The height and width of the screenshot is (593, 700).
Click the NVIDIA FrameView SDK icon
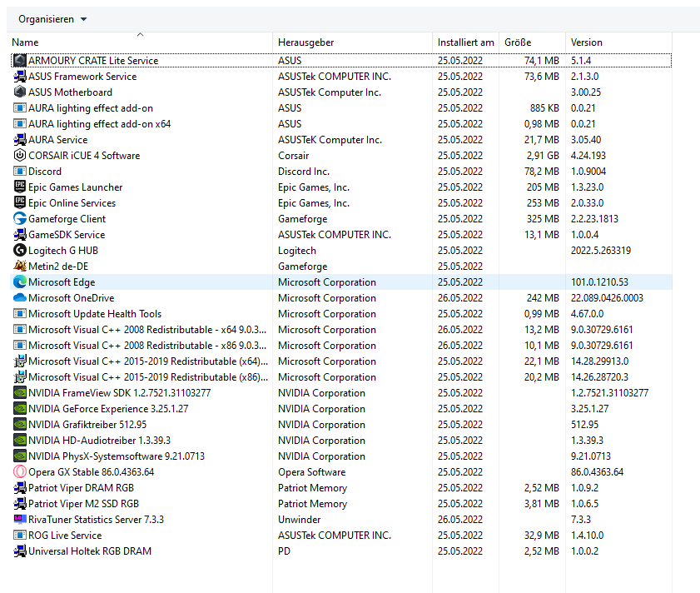pyautogui.click(x=20, y=393)
